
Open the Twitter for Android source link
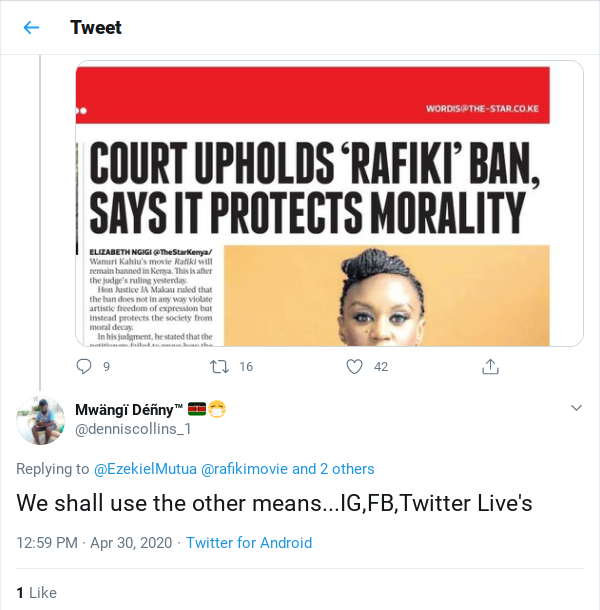tap(249, 543)
